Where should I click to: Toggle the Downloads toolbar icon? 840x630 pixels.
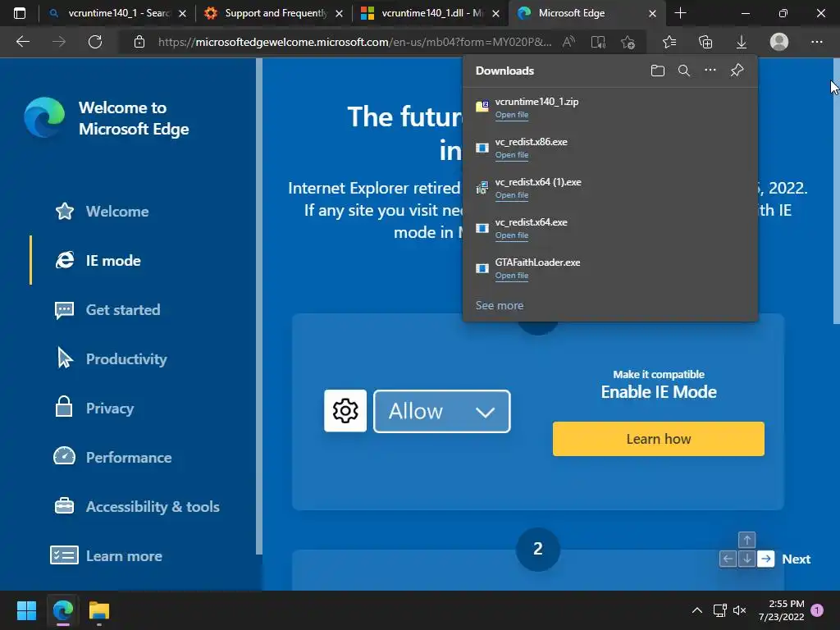pos(742,42)
